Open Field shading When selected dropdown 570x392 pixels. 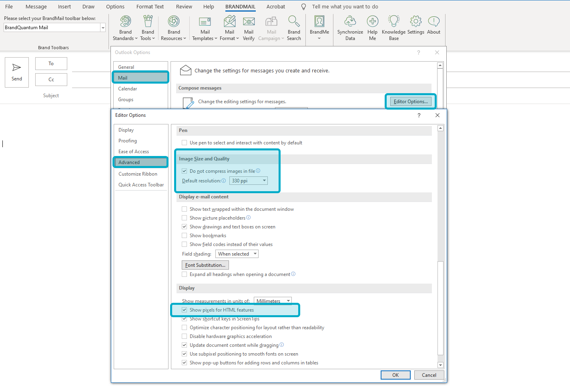237,254
